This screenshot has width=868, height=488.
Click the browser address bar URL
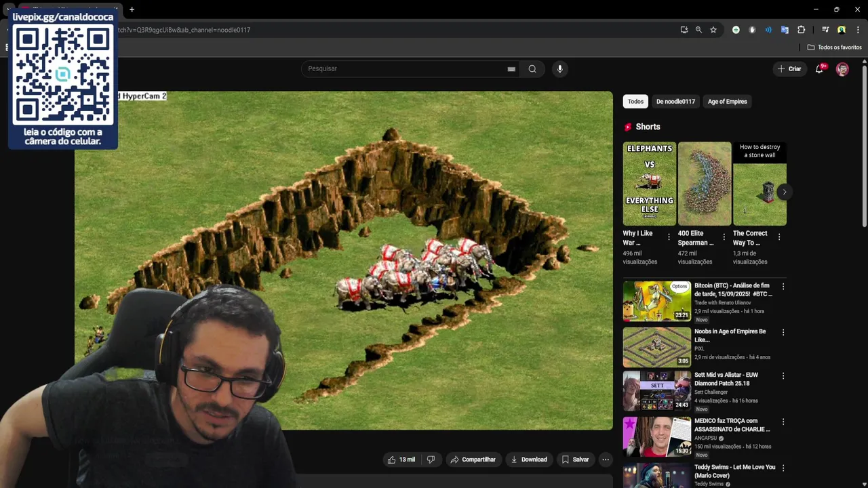[x=184, y=30]
